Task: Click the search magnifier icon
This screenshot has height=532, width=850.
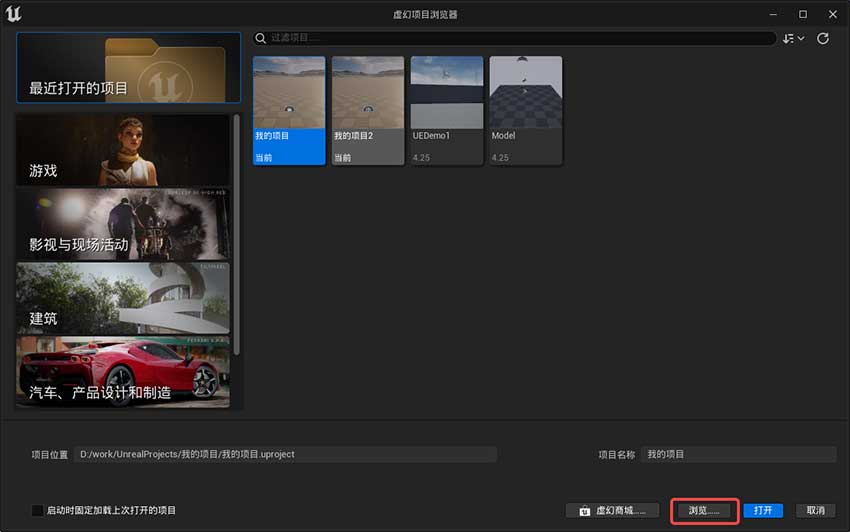Action: coord(262,38)
